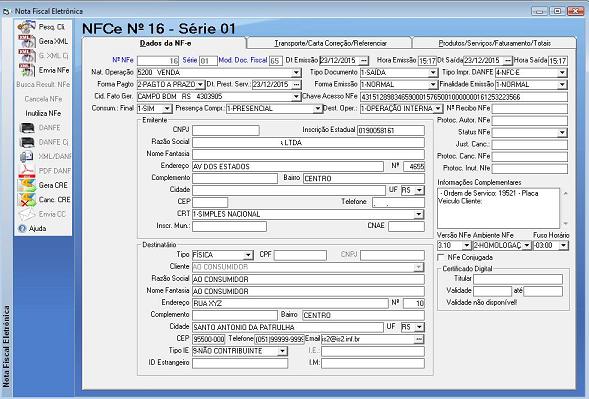Click the XML/DANFE icon
Viewport: 589px width, 399px height.
[x=27, y=156]
